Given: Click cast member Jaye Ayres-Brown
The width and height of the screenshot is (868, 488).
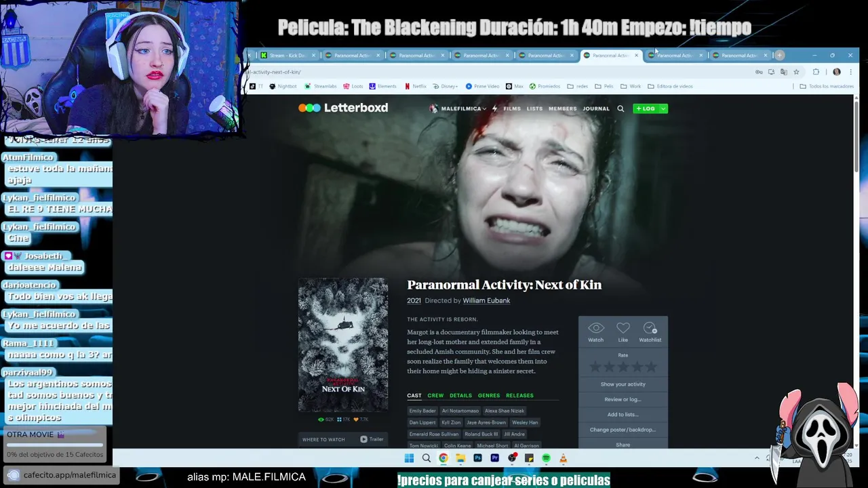Looking at the screenshot, I should [x=486, y=422].
